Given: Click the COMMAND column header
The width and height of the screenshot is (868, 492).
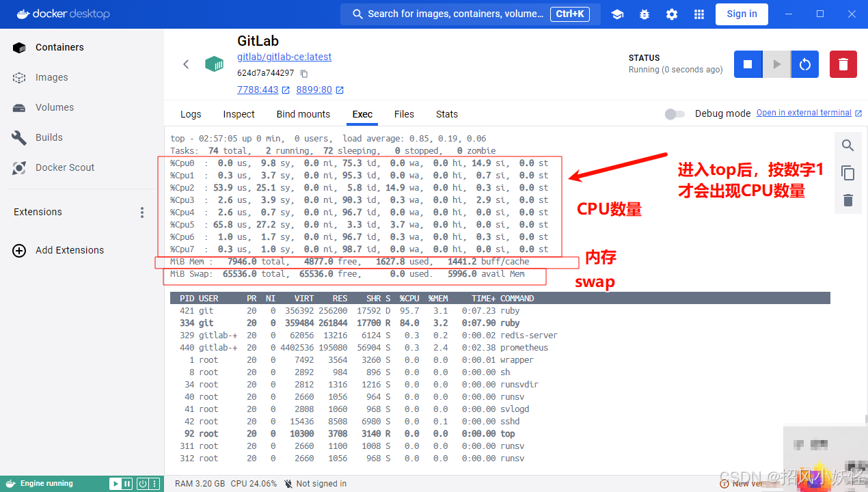Looking at the screenshot, I should [517, 299].
